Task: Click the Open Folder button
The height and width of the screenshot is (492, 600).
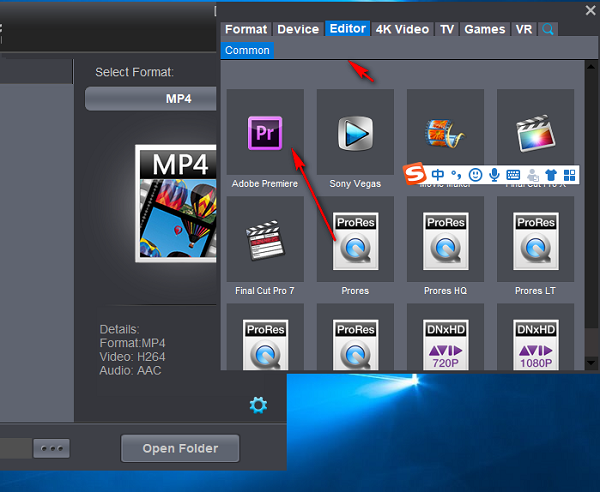Action: pyautogui.click(x=180, y=448)
